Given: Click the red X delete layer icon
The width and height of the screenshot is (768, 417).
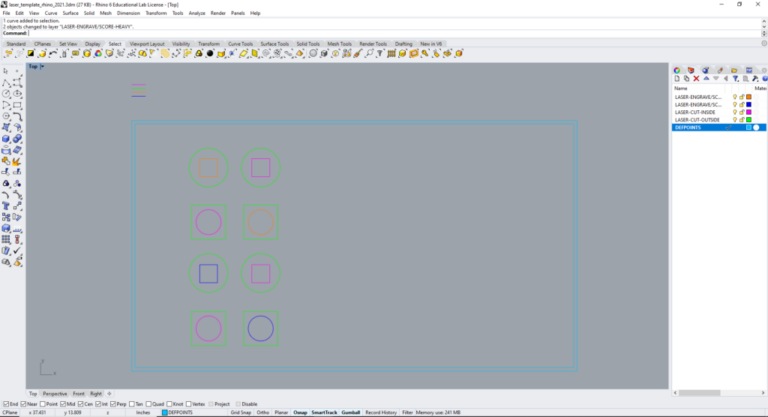Looking at the screenshot, I should [696, 78].
